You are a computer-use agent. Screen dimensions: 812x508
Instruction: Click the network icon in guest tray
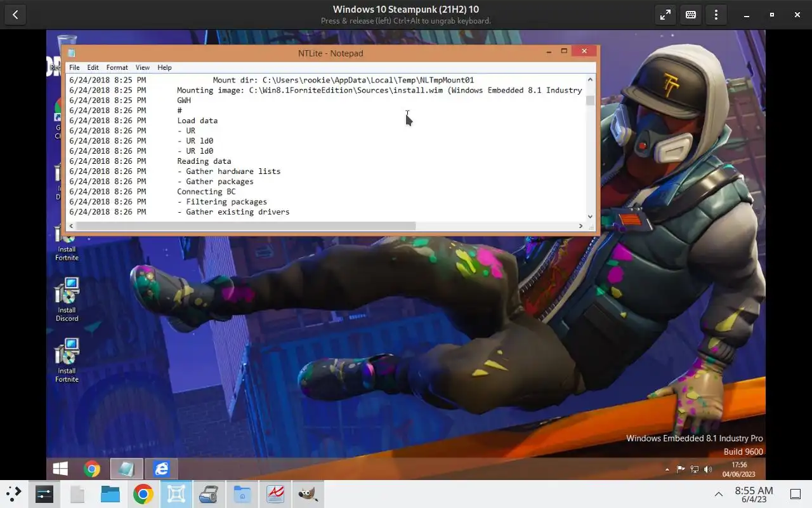694,469
